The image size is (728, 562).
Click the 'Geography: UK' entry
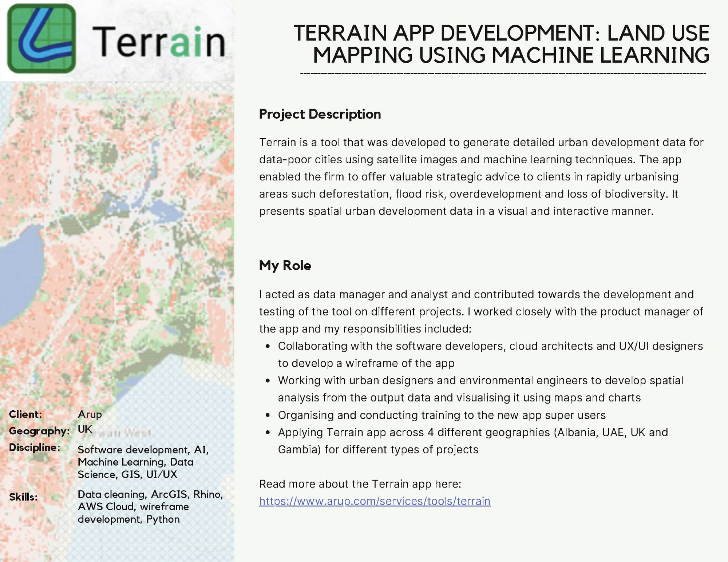click(51, 431)
